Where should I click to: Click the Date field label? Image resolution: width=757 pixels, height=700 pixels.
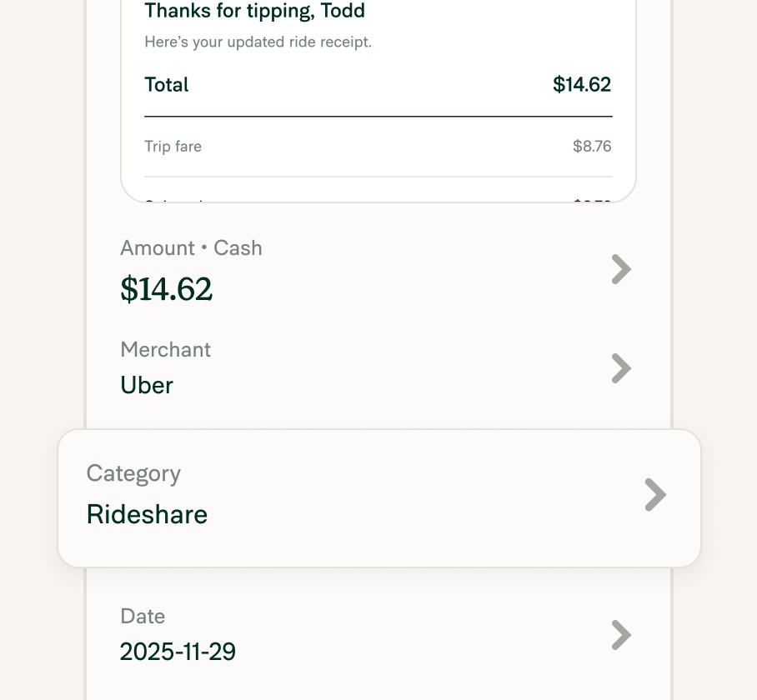coord(143,617)
